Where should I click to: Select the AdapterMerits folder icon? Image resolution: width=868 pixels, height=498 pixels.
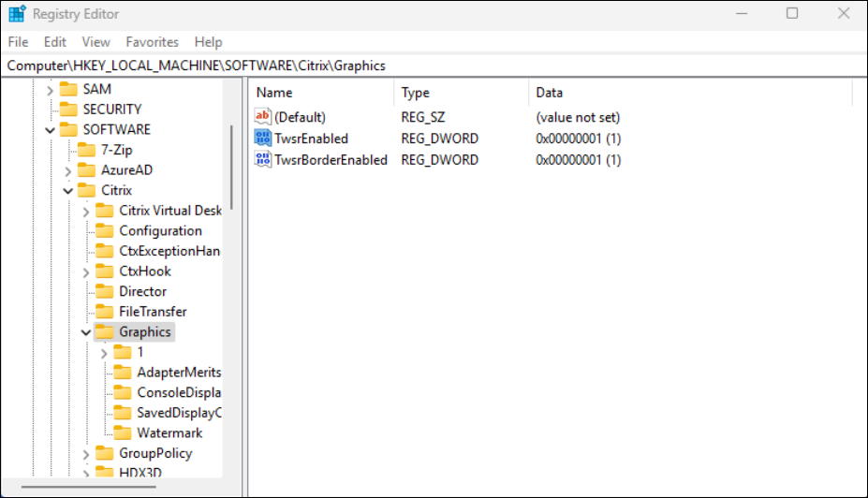[122, 373]
